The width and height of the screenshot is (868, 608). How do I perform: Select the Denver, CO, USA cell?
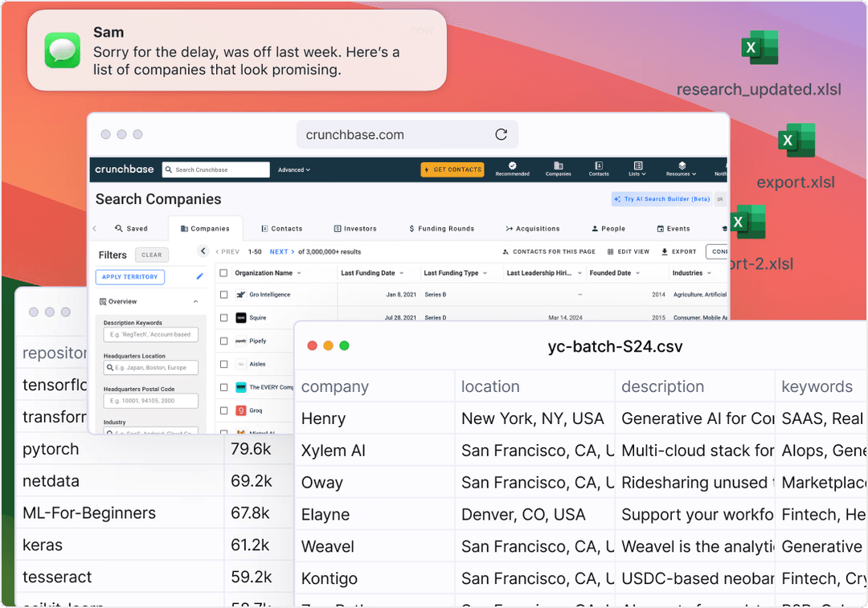[x=534, y=515]
